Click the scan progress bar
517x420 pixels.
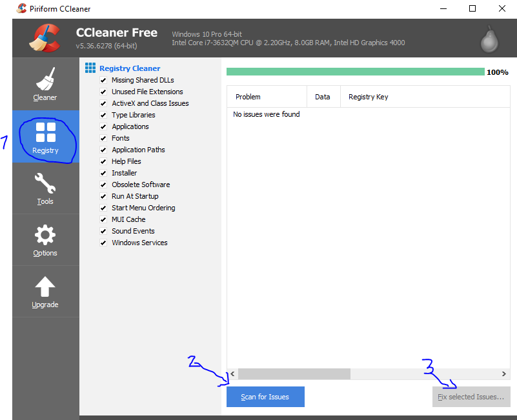point(356,72)
